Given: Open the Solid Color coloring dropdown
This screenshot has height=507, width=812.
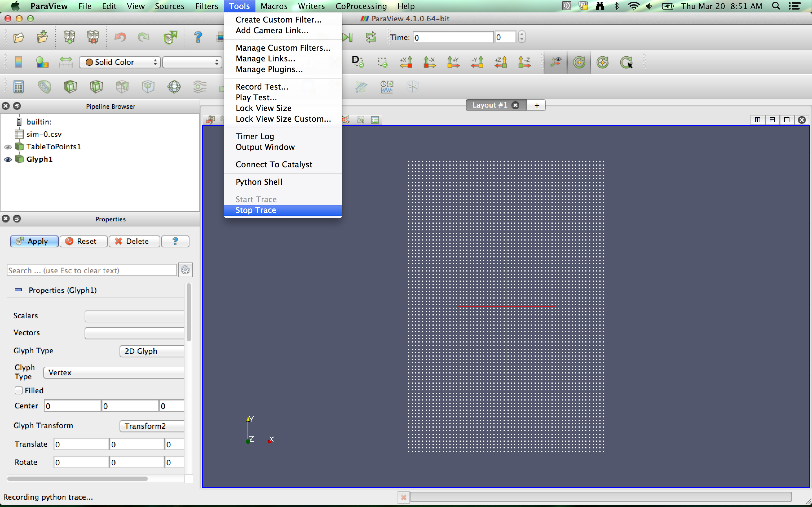Looking at the screenshot, I should tap(120, 62).
